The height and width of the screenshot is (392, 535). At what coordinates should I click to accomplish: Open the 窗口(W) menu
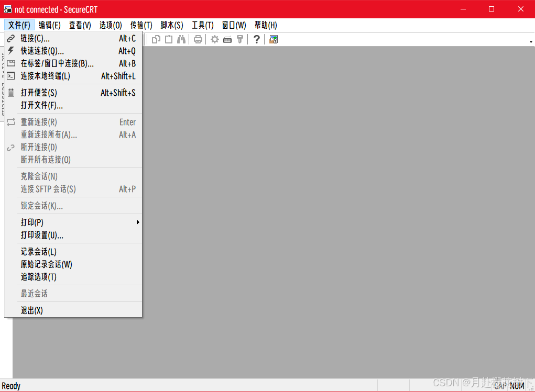pyautogui.click(x=234, y=25)
